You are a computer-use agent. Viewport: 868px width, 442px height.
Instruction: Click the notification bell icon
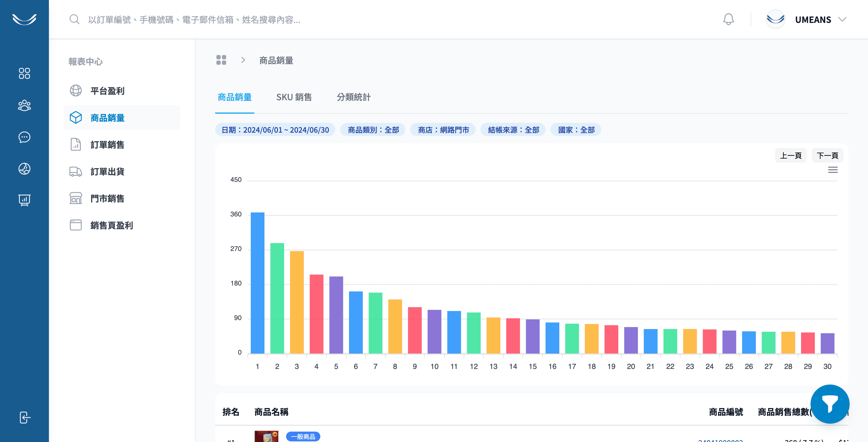tap(728, 19)
